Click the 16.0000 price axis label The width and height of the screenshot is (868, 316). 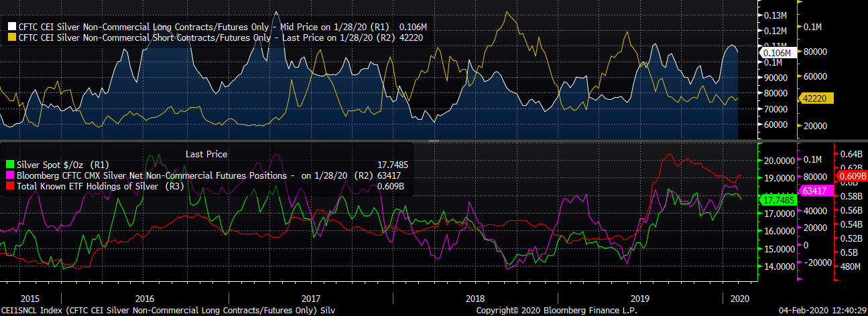(x=779, y=231)
